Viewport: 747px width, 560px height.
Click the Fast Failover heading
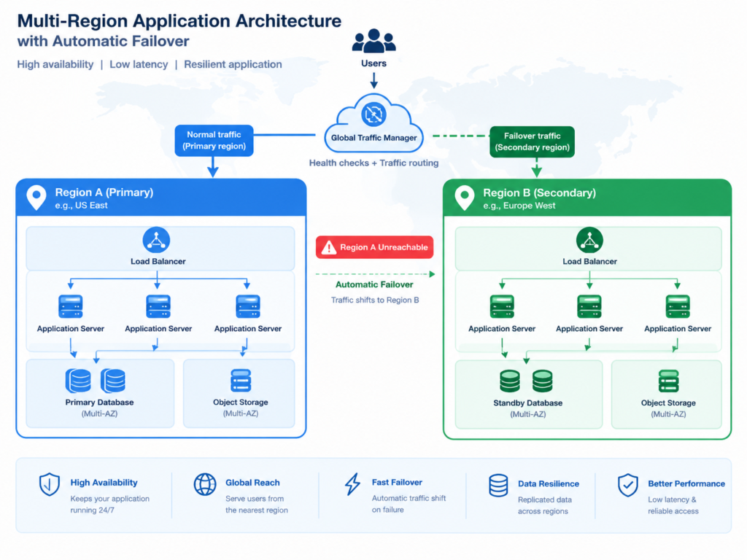point(397,483)
